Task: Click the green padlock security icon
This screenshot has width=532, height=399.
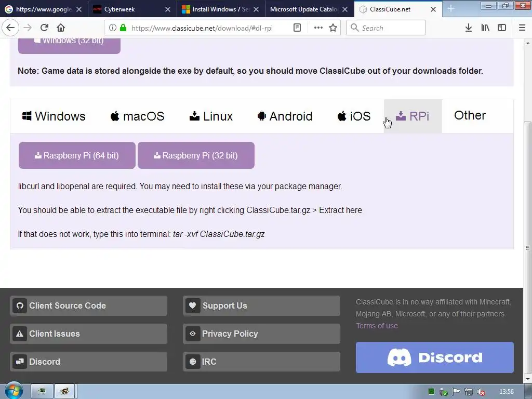Action: click(x=123, y=28)
